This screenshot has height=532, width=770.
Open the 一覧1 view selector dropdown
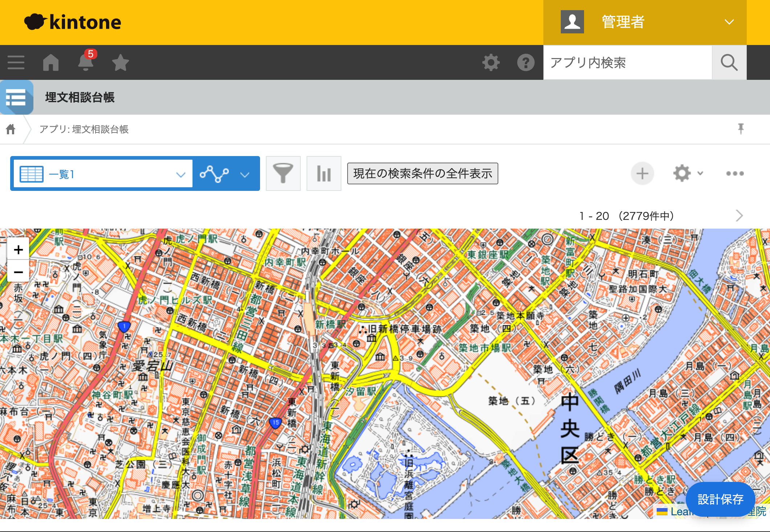coord(103,174)
